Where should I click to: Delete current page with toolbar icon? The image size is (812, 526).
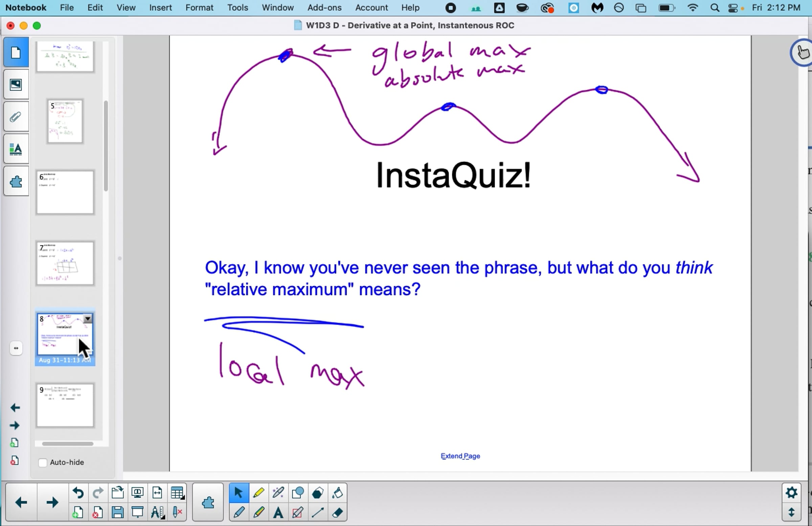pos(97,512)
